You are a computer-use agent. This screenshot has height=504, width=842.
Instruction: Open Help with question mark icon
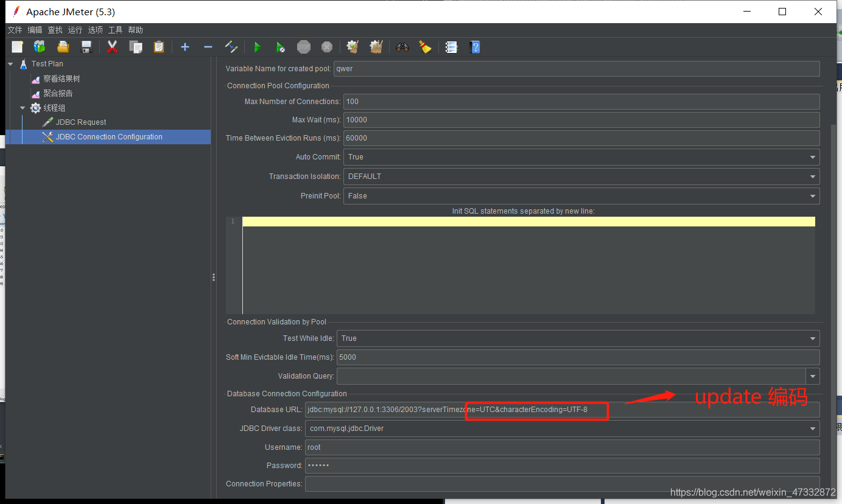(x=475, y=47)
